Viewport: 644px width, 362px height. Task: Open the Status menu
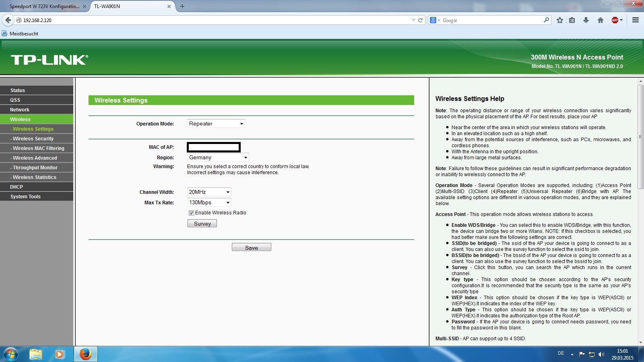37,90
